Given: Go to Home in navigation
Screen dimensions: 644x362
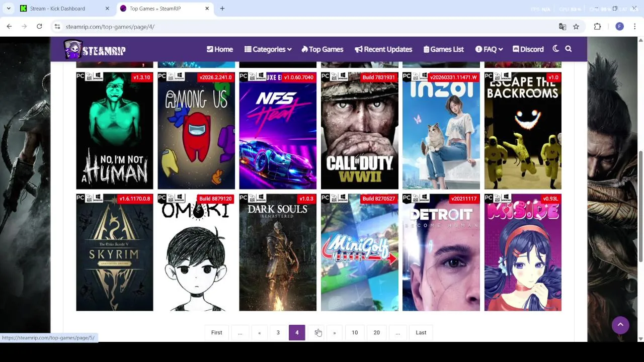Looking at the screenshot, I should (x=220, y=49).
